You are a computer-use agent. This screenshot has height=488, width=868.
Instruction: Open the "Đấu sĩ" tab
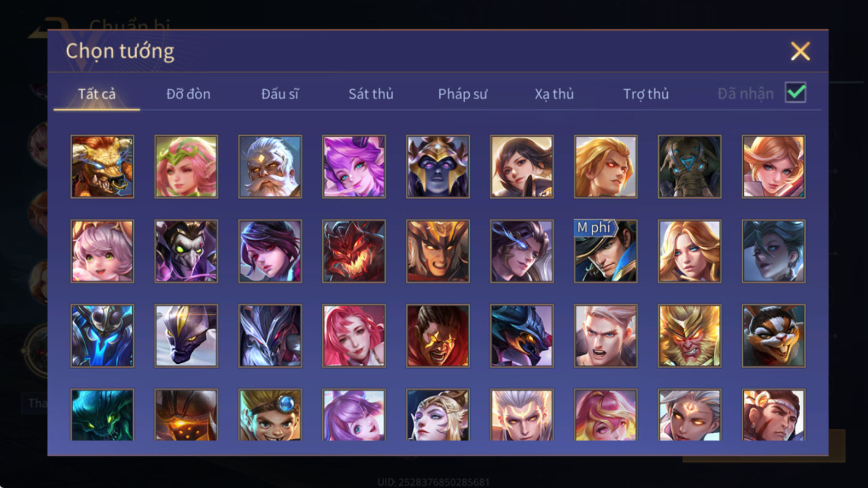click(x=279, y=94)
